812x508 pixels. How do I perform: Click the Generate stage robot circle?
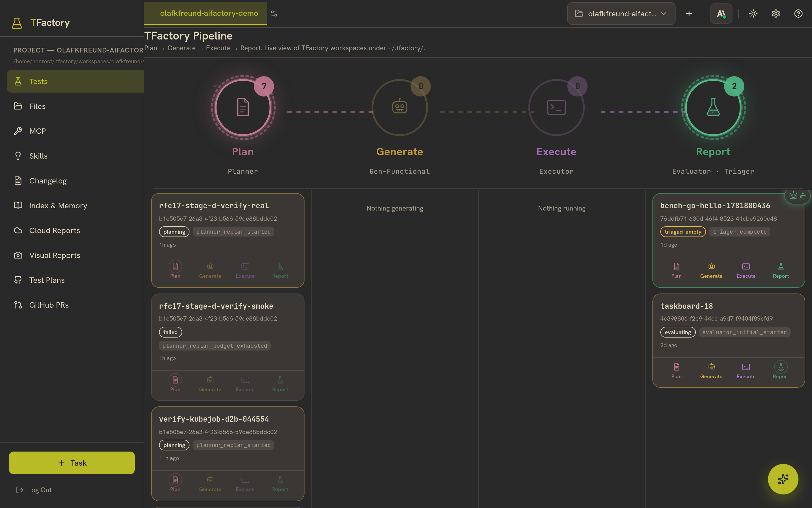[400, 108]
